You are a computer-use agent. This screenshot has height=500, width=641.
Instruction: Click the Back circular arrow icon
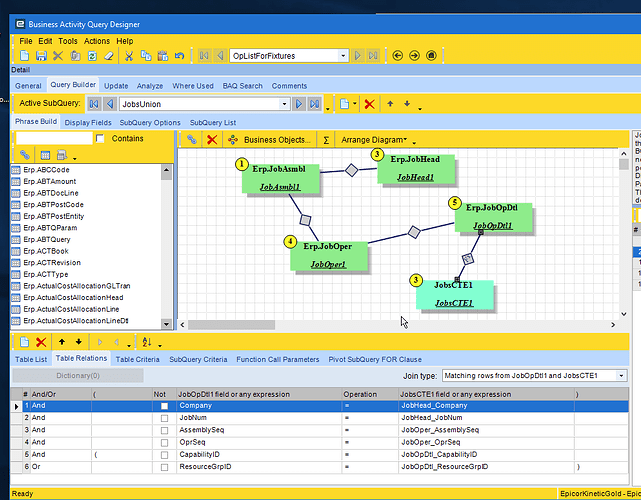coord(397,56)
